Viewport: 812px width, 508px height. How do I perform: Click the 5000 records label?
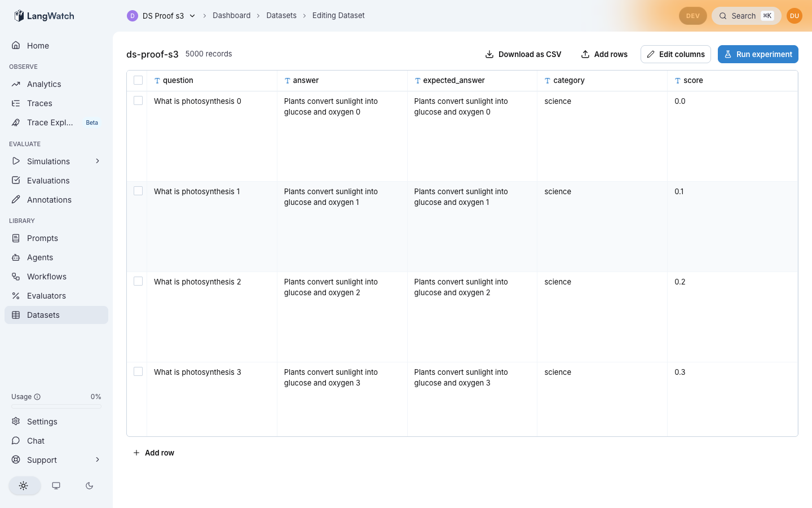click(x=209, y=54)
